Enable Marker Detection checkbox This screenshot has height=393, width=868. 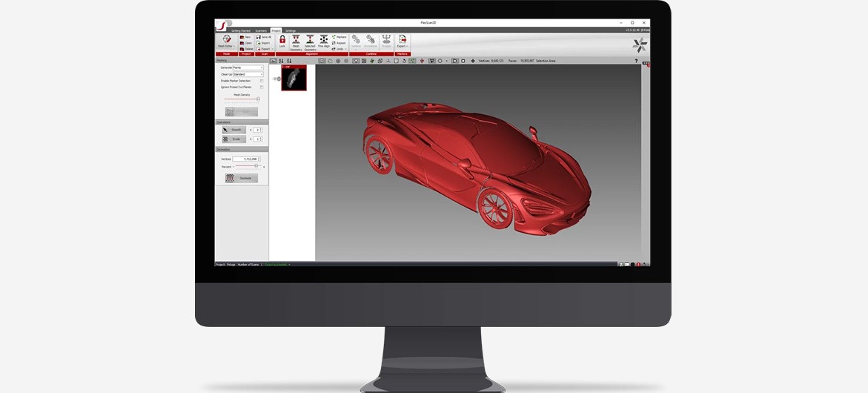pos(261,80)
